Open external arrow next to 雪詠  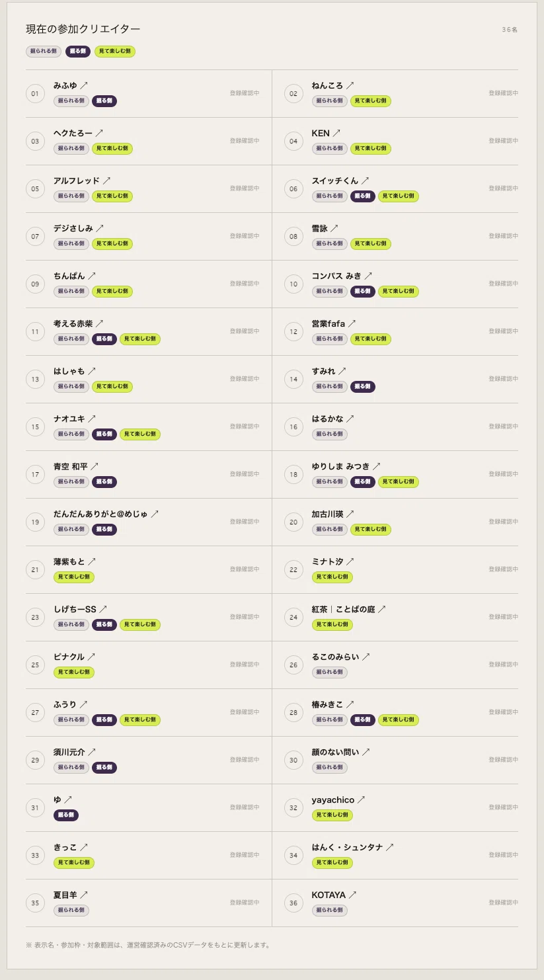334,228
